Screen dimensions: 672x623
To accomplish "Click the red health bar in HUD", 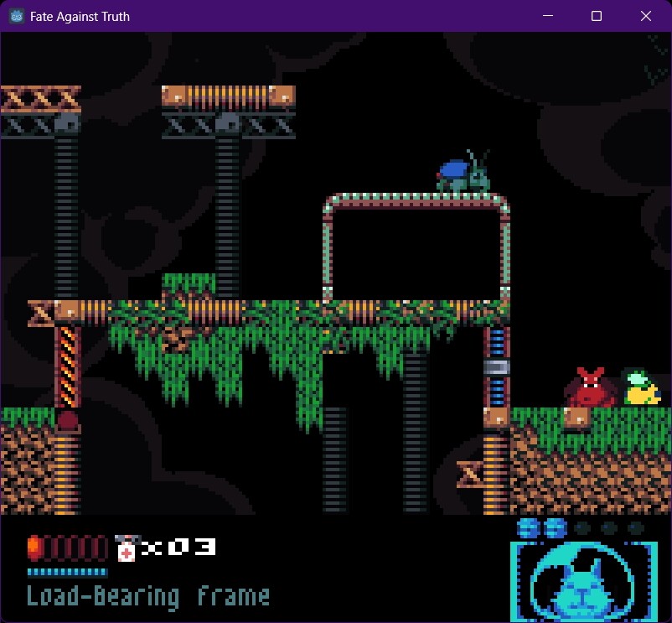I will coord(67,548).
